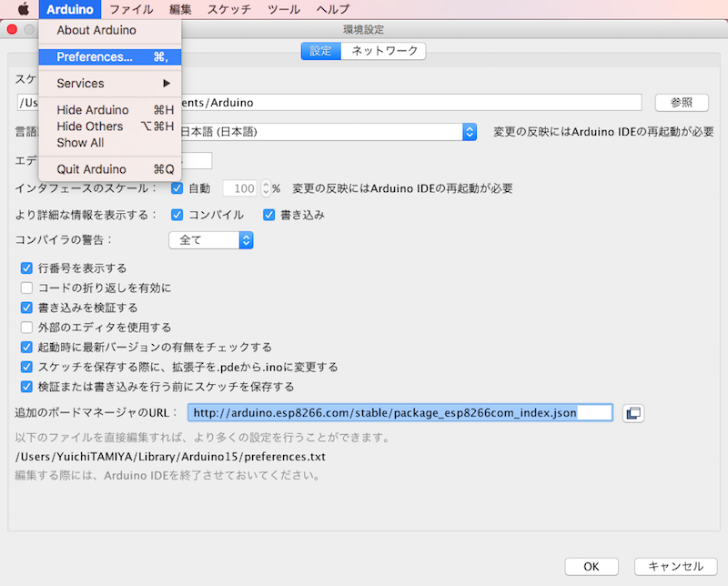
Task: Open the board manager URLs list window icon
Action: click(633, 413)
